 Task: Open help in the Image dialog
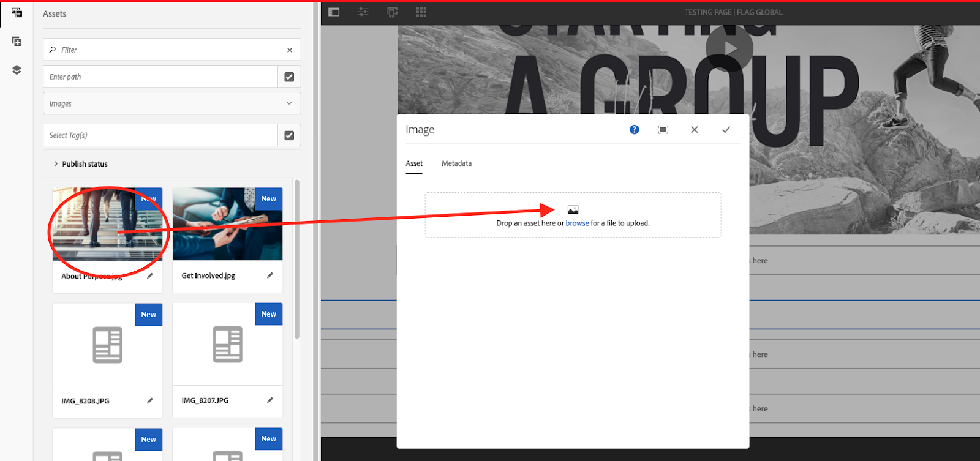(635, 130)
